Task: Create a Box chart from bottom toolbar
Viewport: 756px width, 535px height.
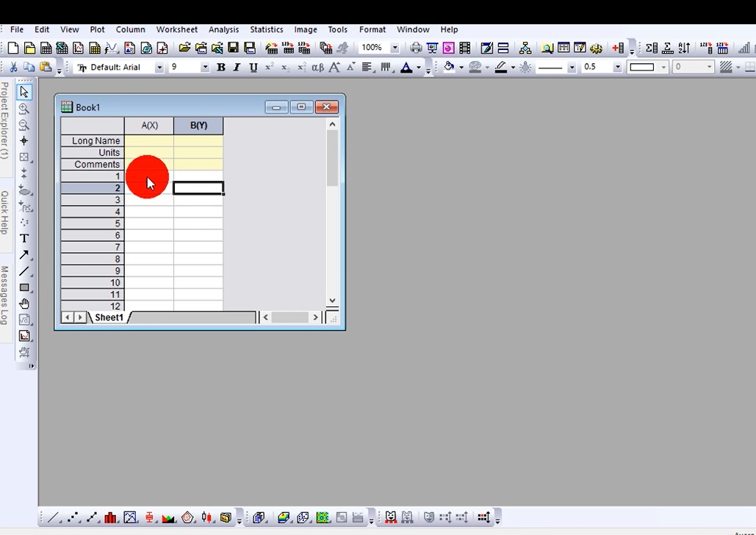Action: click(149, 517)
